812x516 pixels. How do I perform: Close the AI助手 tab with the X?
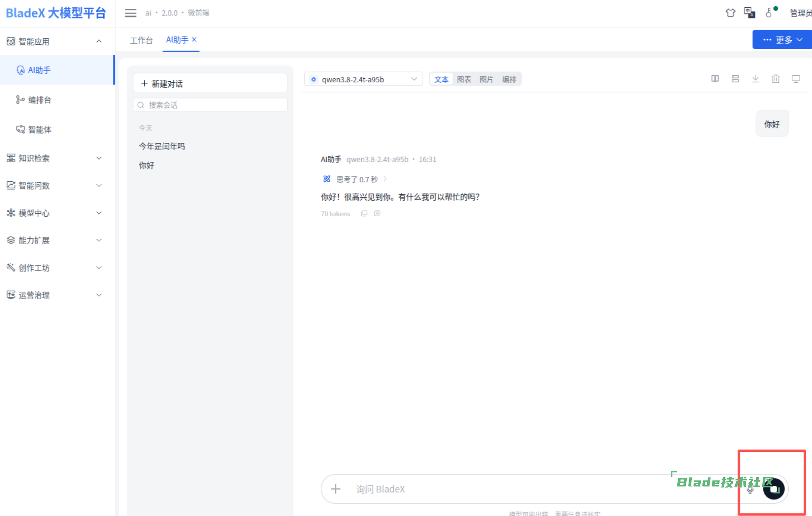click(194, 39)
